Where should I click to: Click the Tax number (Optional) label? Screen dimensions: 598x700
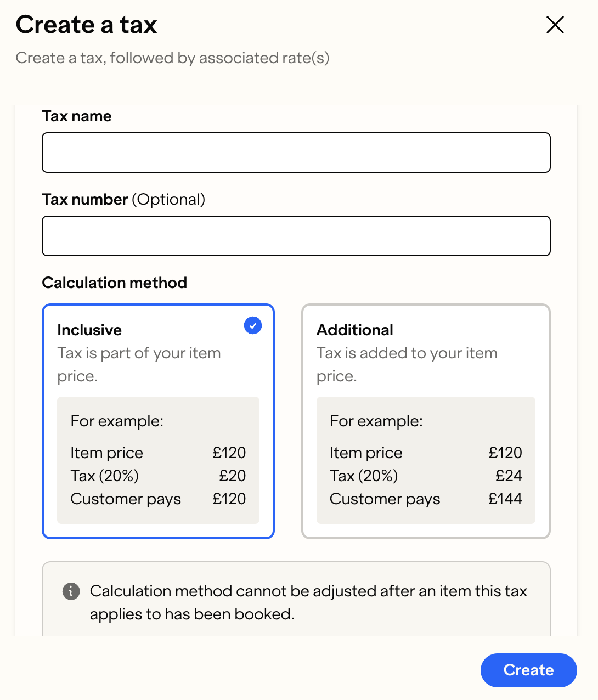[x=123, y=200]
